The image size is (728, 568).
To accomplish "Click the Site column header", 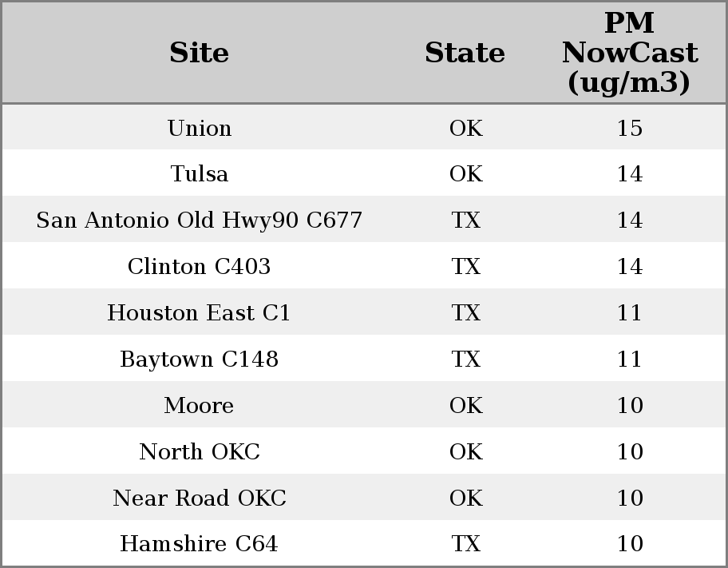I will (x=200, y=53).
